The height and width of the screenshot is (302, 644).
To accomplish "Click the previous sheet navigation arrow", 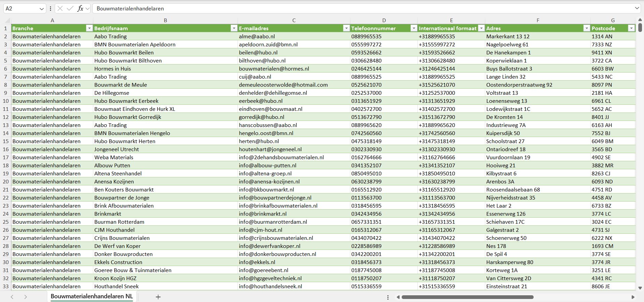I will [12, 297].
